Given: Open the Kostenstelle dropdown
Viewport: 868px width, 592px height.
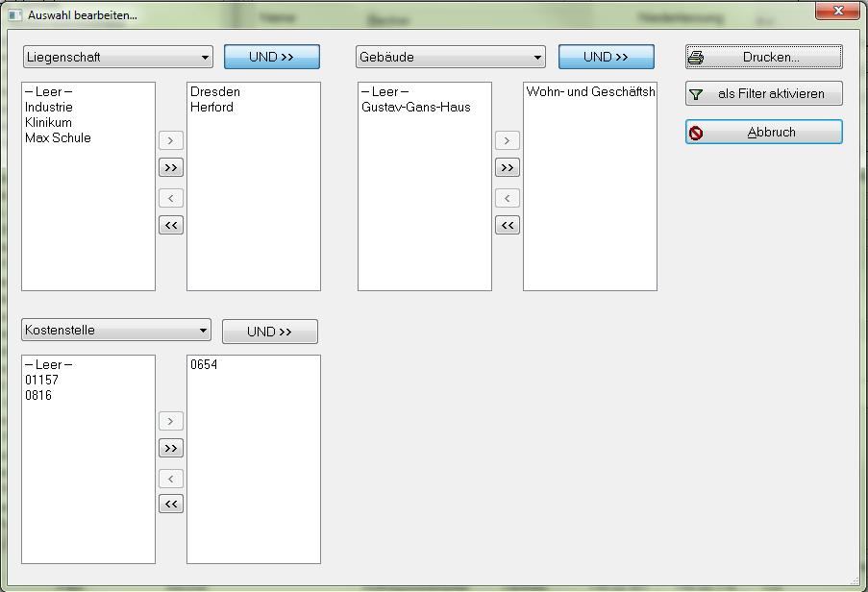Looking at the screenshot, I should (116, 330).
